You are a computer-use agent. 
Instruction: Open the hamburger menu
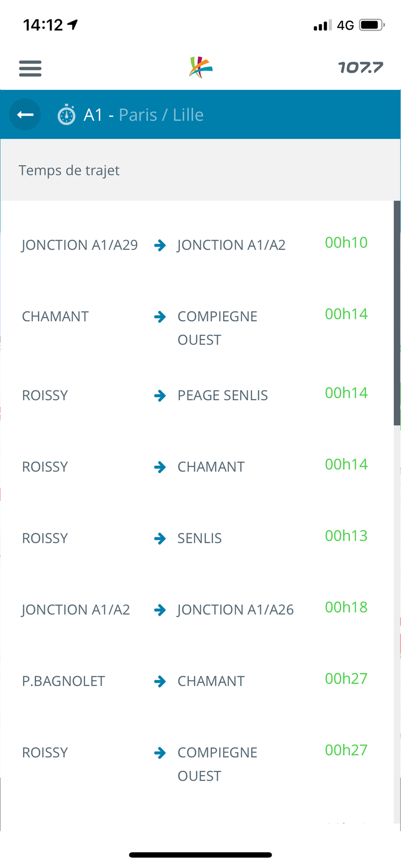[30, 68]
